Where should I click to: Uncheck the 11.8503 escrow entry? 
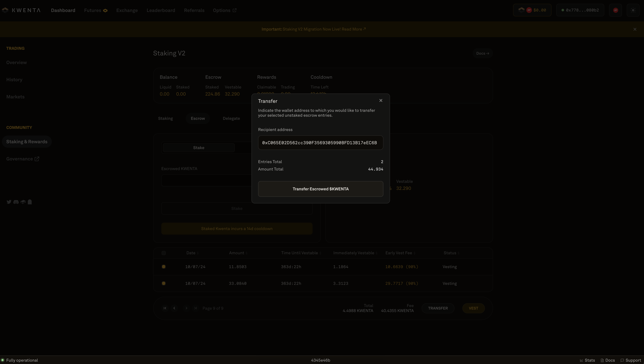coord(164,267)
